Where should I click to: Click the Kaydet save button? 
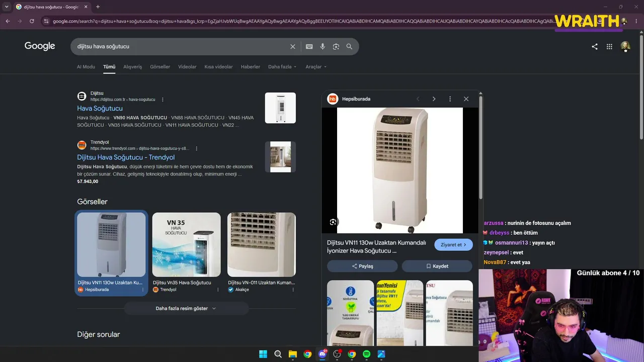437,266
